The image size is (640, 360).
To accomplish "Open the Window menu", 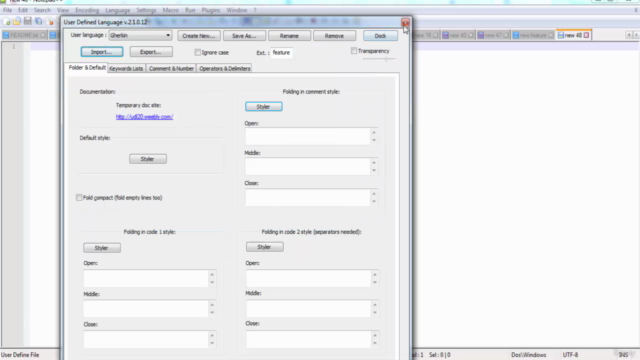I will coord(237,10).
